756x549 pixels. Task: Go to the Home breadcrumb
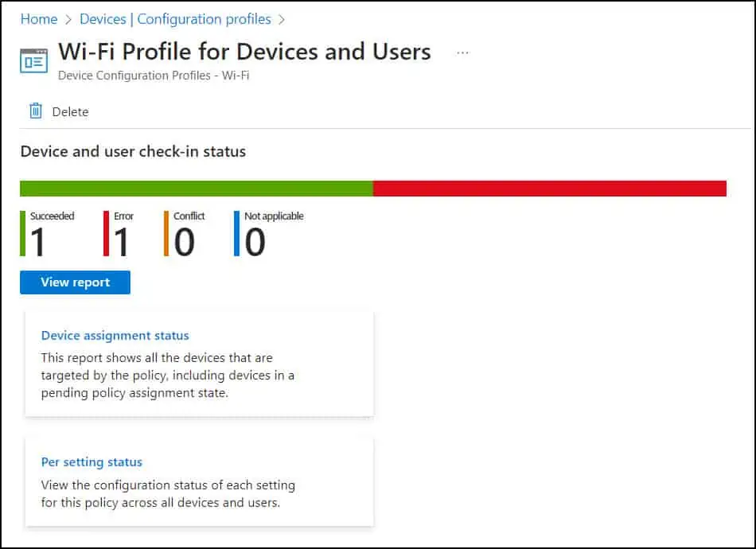coord(38,19)
